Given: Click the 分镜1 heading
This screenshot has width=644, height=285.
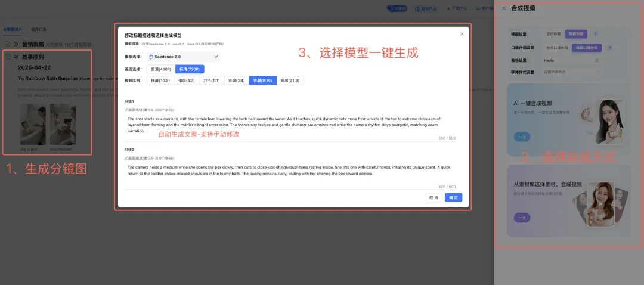Looking at the screenshot, I should 129,101.
